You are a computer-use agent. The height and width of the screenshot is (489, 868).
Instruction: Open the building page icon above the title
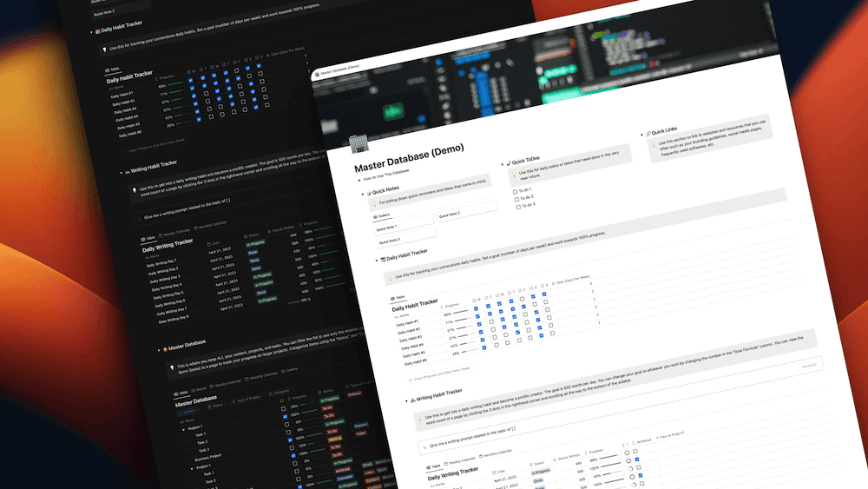pyautogui.click(x=358, y=143)
